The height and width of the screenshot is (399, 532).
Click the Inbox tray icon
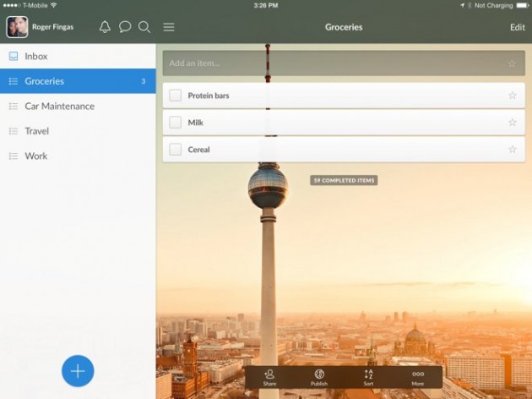(14, 56)
